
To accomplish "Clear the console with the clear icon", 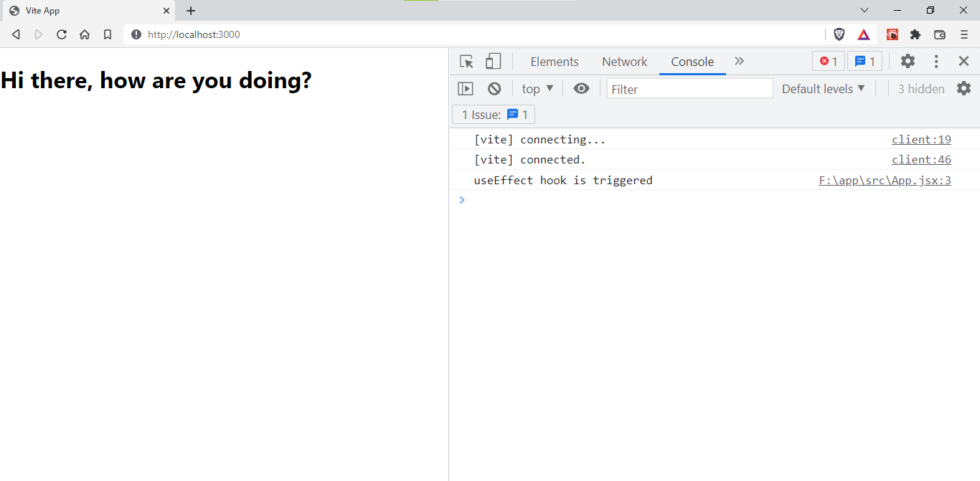I will [494, 89].
